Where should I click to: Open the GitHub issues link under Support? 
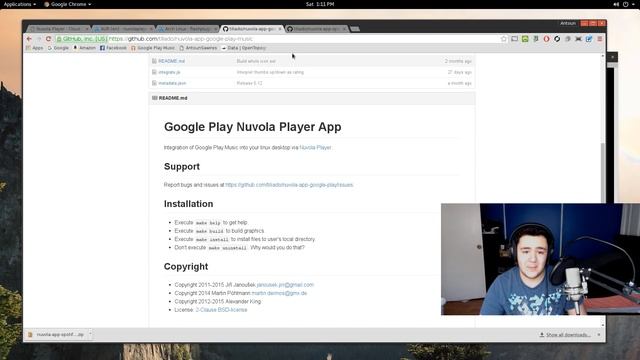[289, 185]
